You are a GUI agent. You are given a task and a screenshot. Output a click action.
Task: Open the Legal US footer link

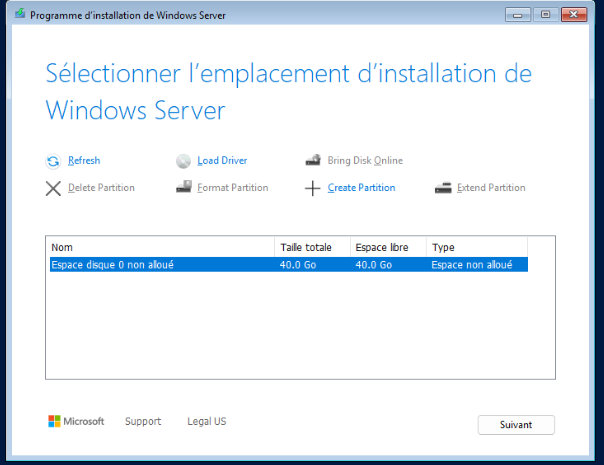(x=206, y=422)
